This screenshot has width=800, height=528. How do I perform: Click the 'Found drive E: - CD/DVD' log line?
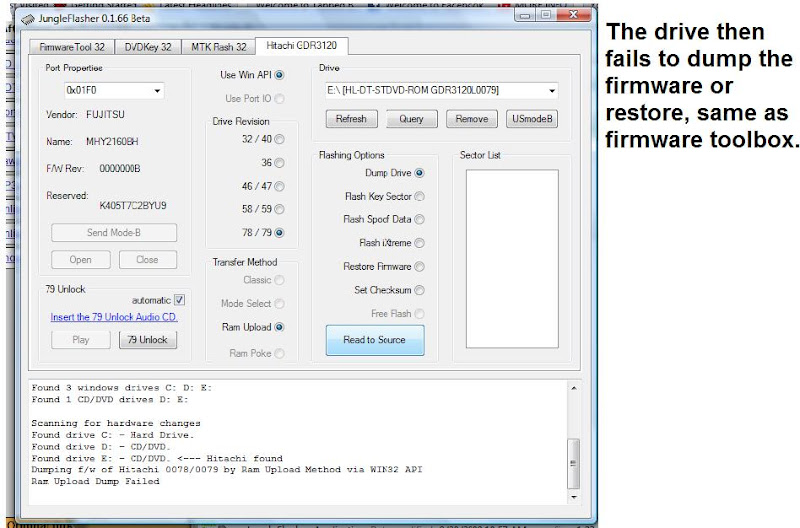[157, 458]
